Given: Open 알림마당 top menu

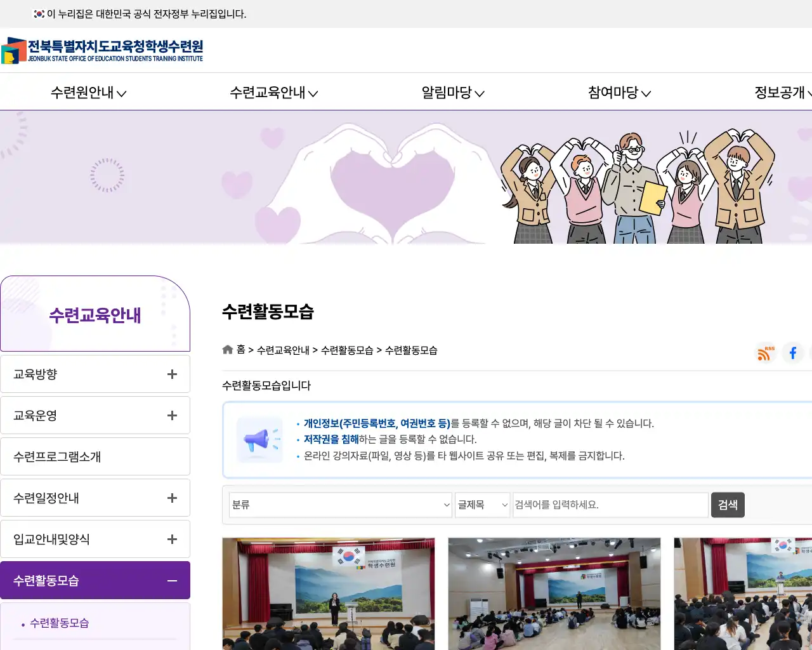Looking at the screenshot, I should (x=453, y=93).
